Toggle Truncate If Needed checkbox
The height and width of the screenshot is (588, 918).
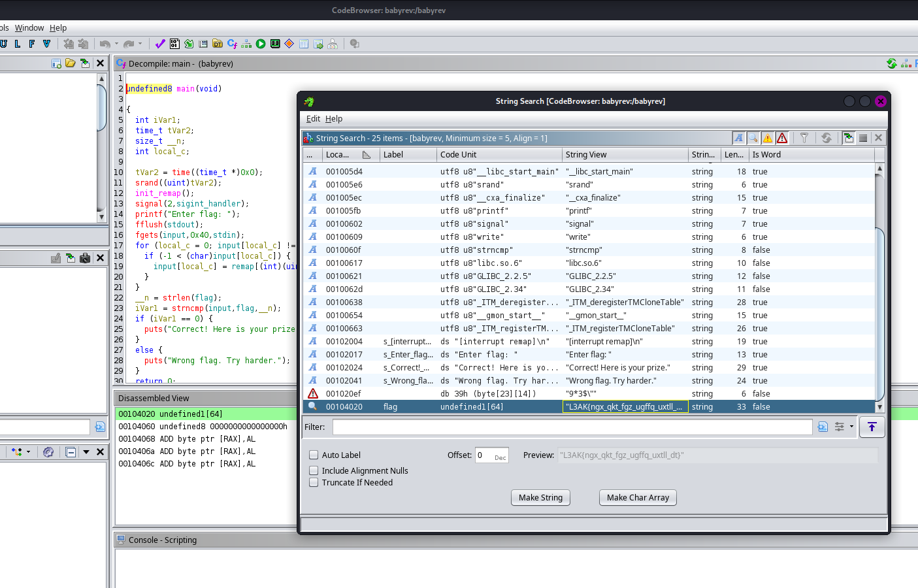[314, 482]
